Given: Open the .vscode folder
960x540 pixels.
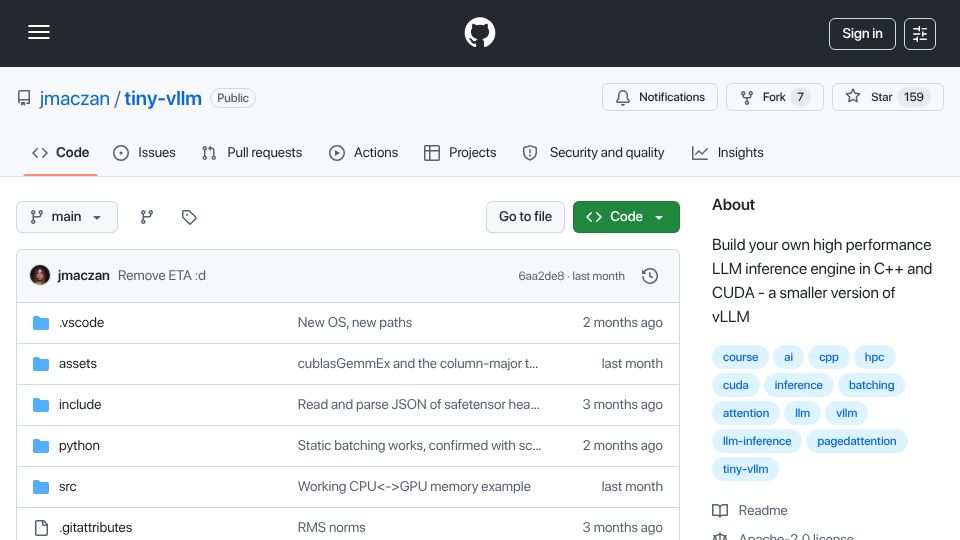Looking at the screenshot, I should point(81,323).
